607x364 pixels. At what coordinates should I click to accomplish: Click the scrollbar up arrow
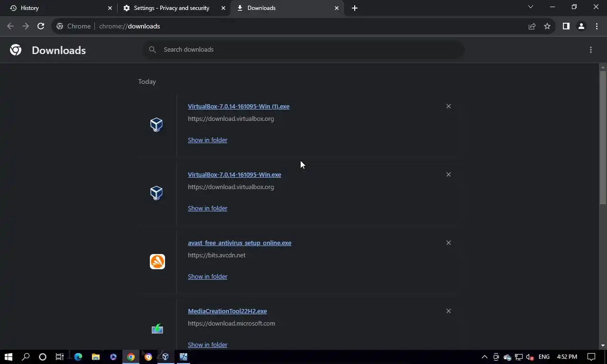point(603,67)
